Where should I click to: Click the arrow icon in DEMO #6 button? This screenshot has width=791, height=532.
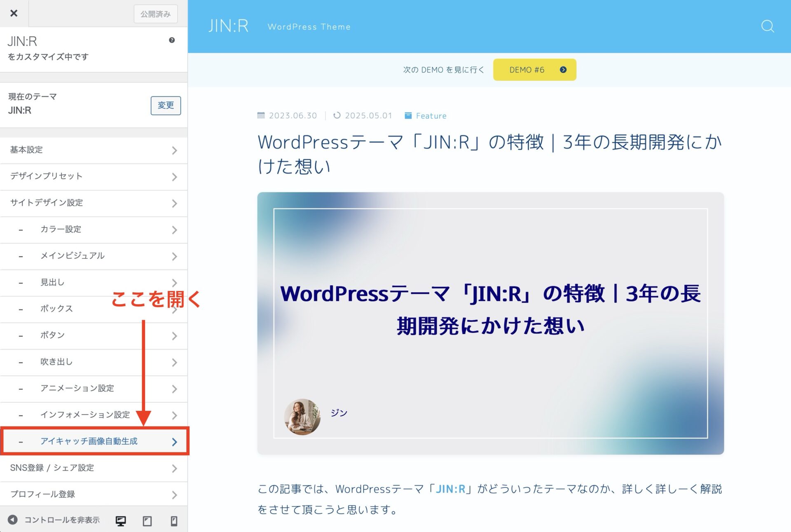(x=563, y=70)
